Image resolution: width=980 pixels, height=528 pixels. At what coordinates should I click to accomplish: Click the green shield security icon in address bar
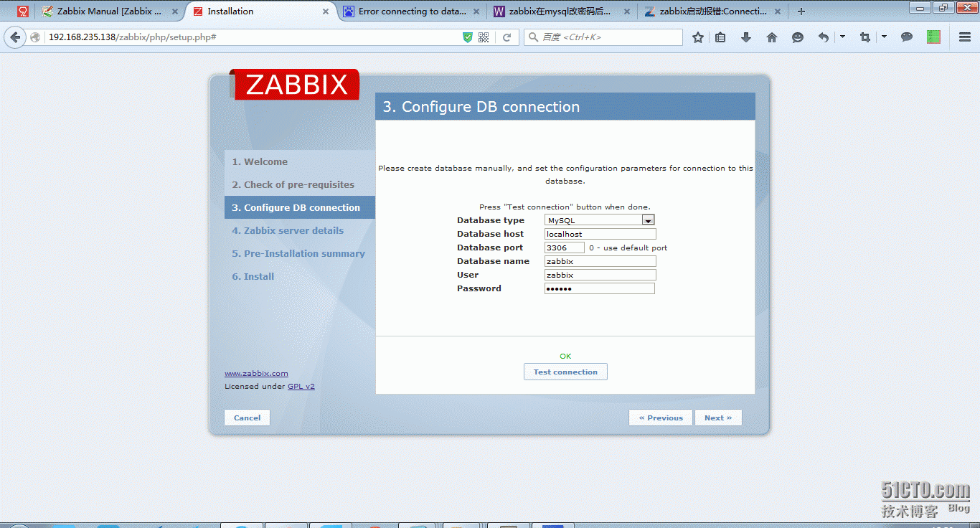(468, 37)
